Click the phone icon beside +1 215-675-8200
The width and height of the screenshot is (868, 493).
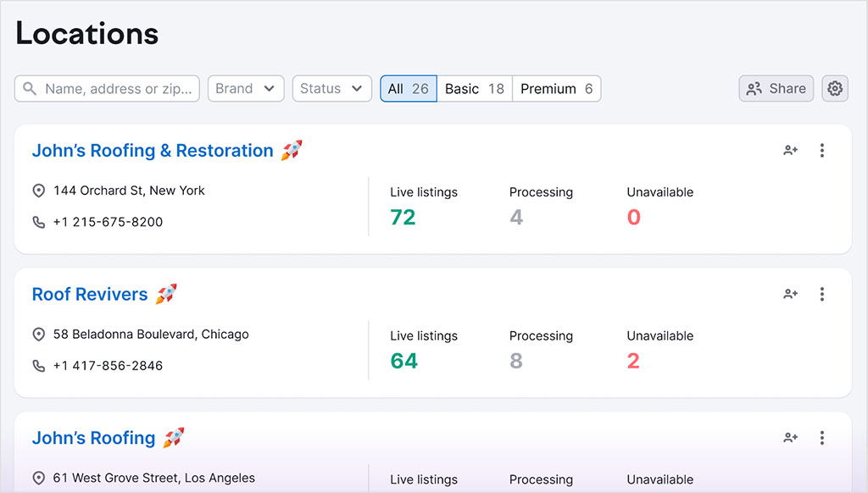coord(38,222)
